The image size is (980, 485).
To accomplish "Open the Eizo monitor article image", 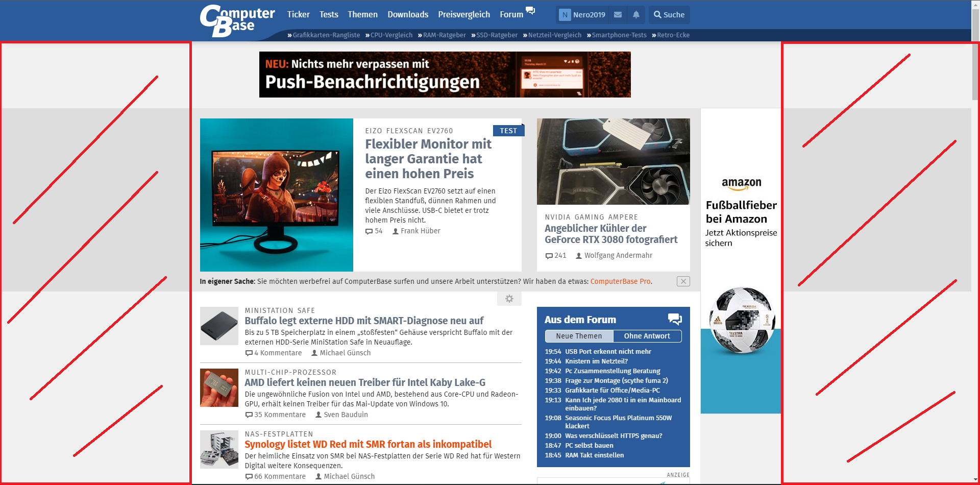I will coord(277,195).
